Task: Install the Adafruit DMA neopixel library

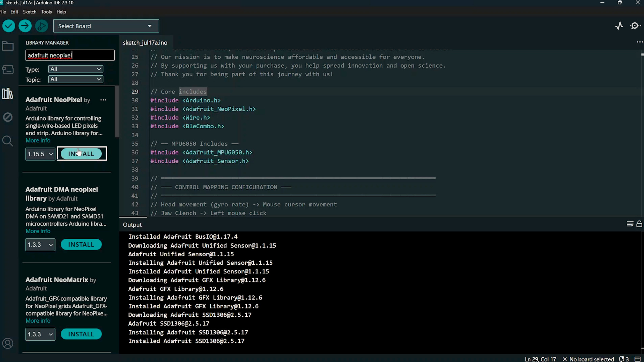Action: pyautogui.click(x=81, y=245)
